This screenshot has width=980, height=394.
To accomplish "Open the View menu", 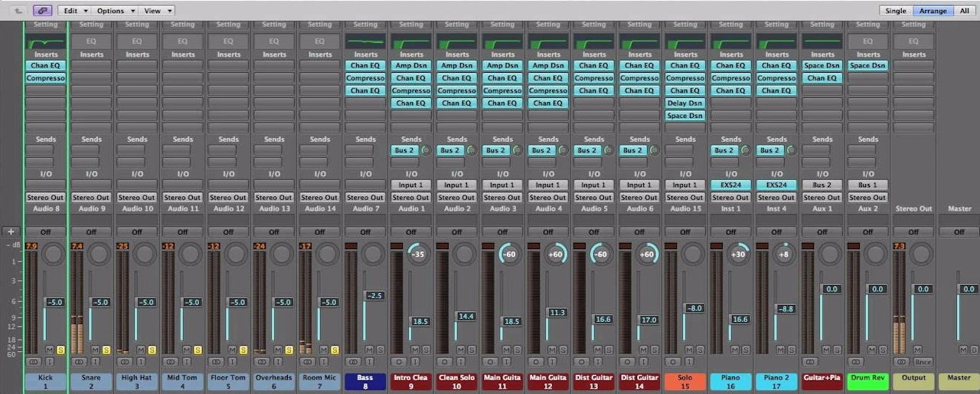I will [x=158, y=11].
